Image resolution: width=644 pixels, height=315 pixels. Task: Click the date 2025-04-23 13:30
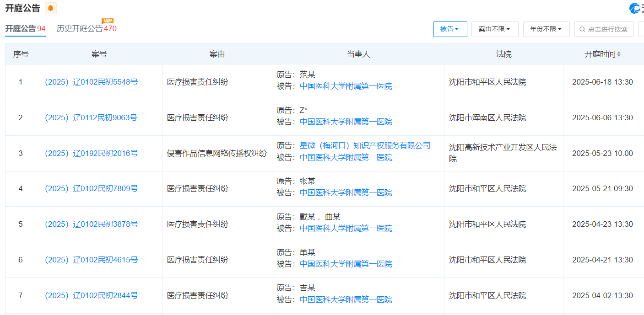[x=602, y=224]
